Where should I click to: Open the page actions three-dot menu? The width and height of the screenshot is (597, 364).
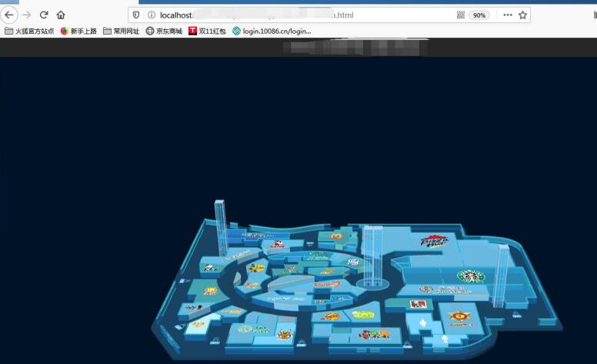(x=508, y=15)
